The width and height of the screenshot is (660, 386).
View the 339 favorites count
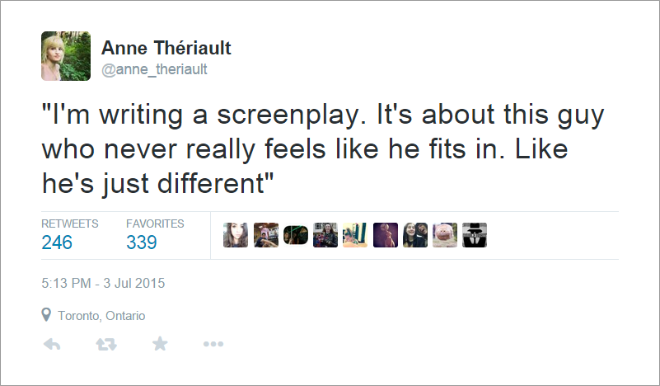coord(141,242)
